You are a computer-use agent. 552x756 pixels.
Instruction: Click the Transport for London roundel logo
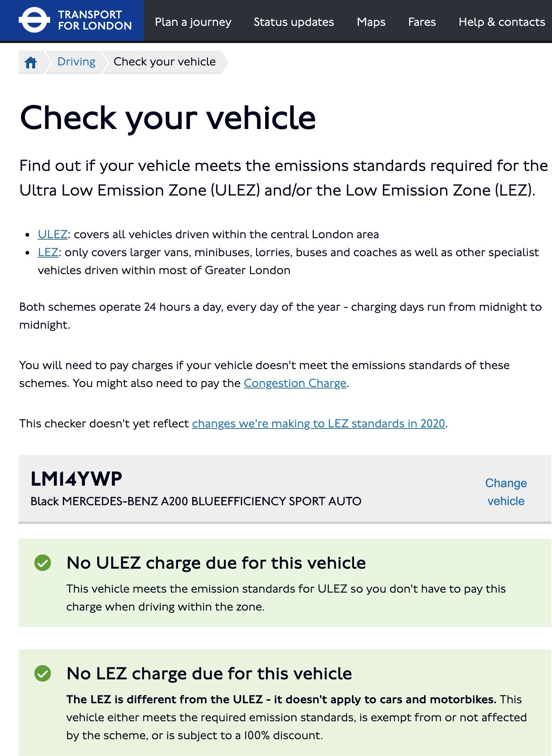click(34, 20)
